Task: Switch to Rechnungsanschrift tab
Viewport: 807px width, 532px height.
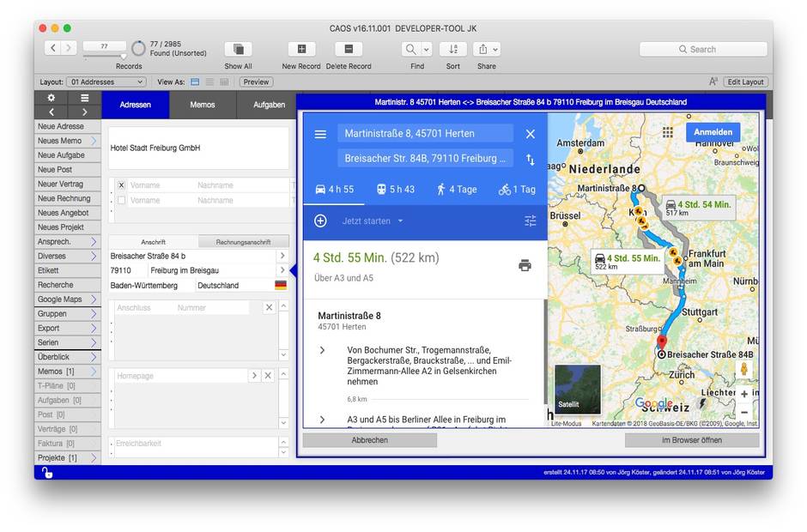Action: 244,242
